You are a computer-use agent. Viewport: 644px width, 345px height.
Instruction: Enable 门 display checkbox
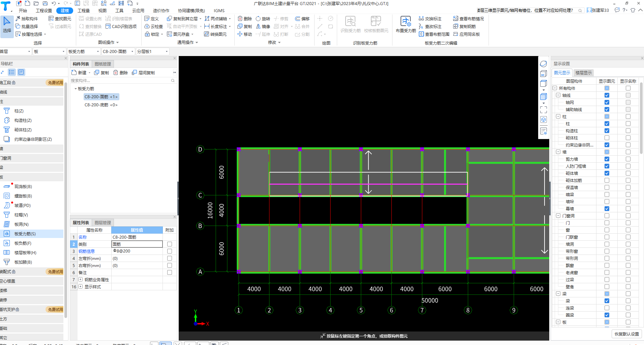coord(607,223)
